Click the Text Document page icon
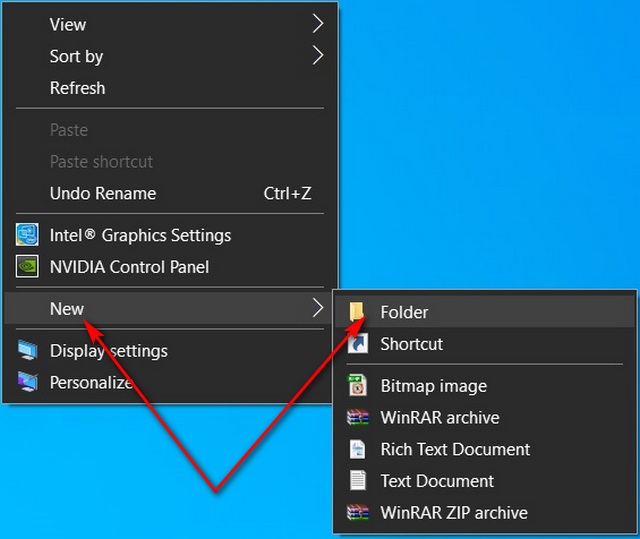Viewport: 640px width, 539px height. pos(358,481)
